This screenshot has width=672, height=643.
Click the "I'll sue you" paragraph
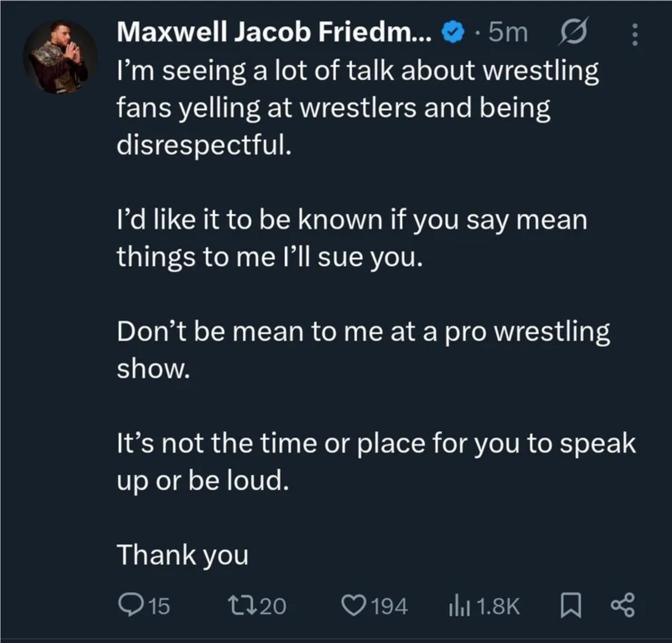pos(352,238)
